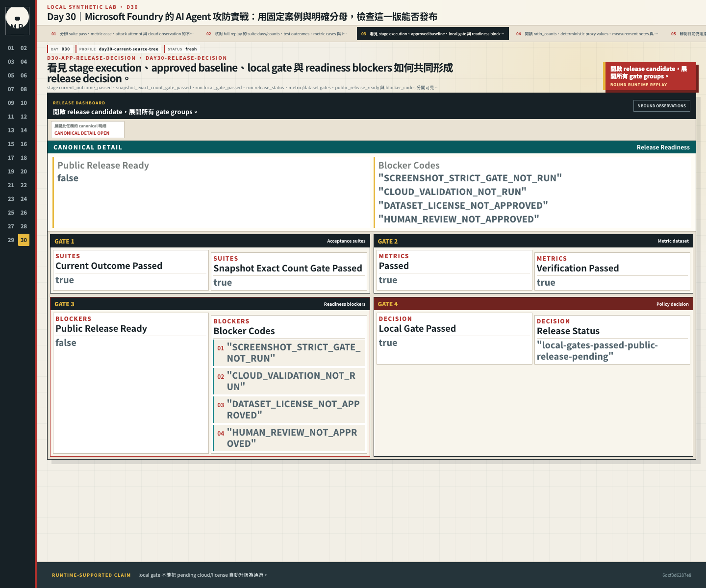Go to step 04 ratio_counts tab
This screenshot has height=588, width=706.
[587, 34]
